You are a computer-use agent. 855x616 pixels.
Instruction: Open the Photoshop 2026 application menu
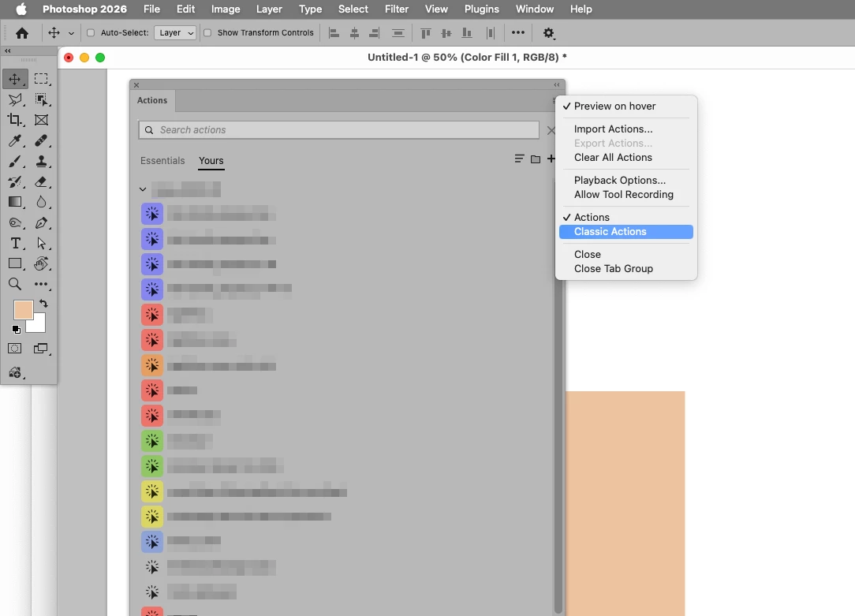point(84,9)
